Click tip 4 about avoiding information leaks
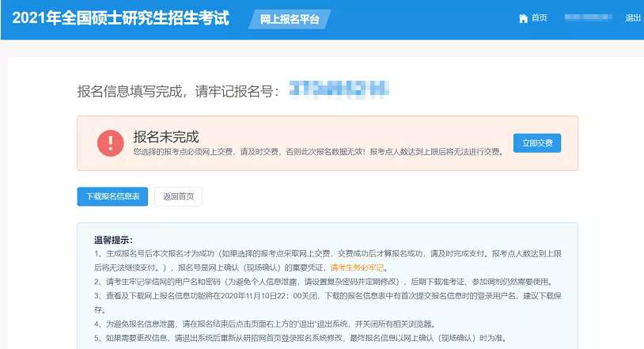Image resolution: width=644 pixels, height=349 pixels. [x=267, y=324]
